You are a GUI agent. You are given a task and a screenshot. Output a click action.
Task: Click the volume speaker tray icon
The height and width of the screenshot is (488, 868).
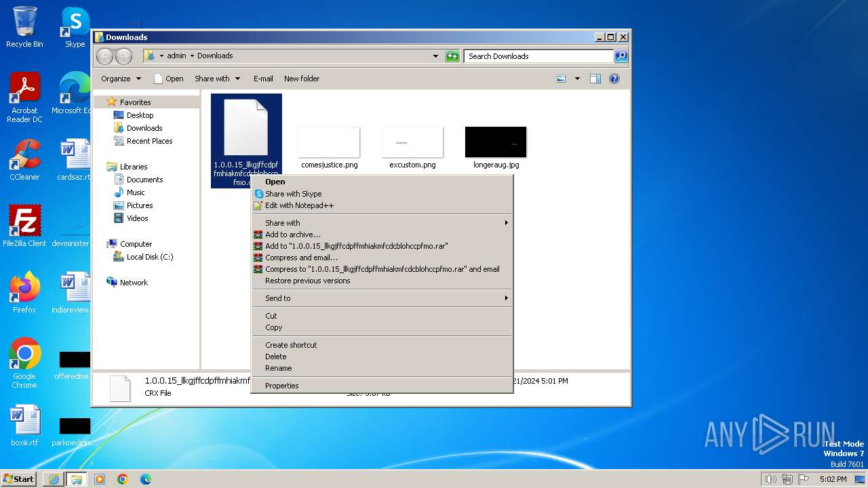point(770,479)
